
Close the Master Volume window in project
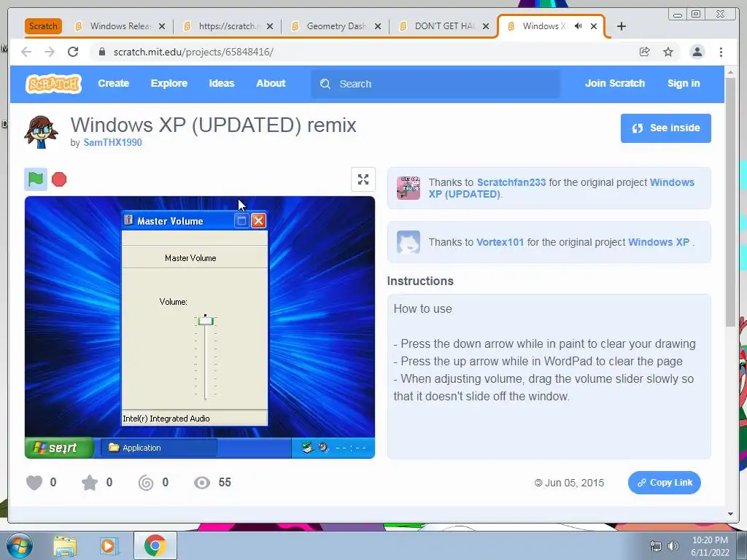258,220
